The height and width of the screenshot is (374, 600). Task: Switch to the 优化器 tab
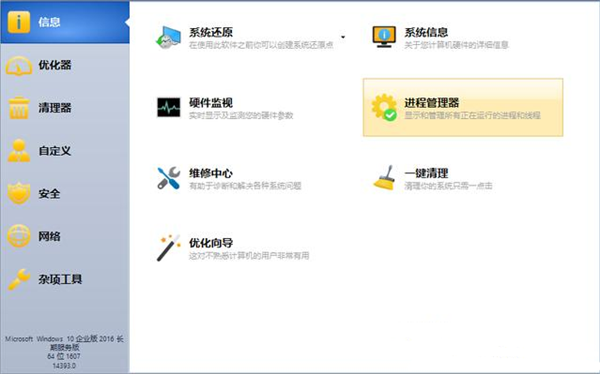pyautogui.click(x=65, y=65)
